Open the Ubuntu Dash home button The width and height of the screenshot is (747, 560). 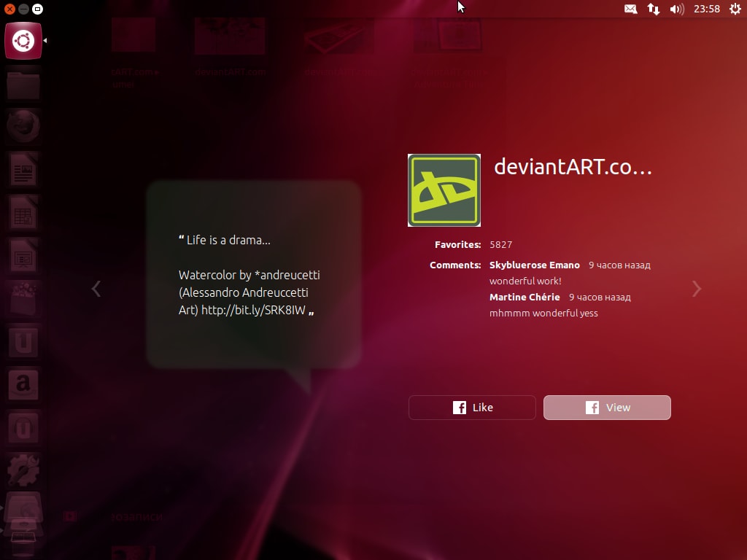tap(23, 41)
